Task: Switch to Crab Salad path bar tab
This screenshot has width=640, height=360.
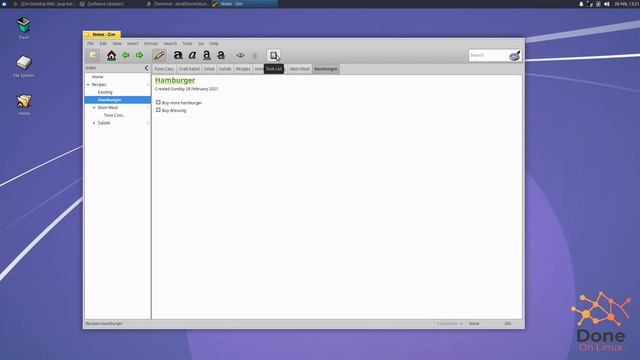Action: pyautogui.click(x=189, y=69)
